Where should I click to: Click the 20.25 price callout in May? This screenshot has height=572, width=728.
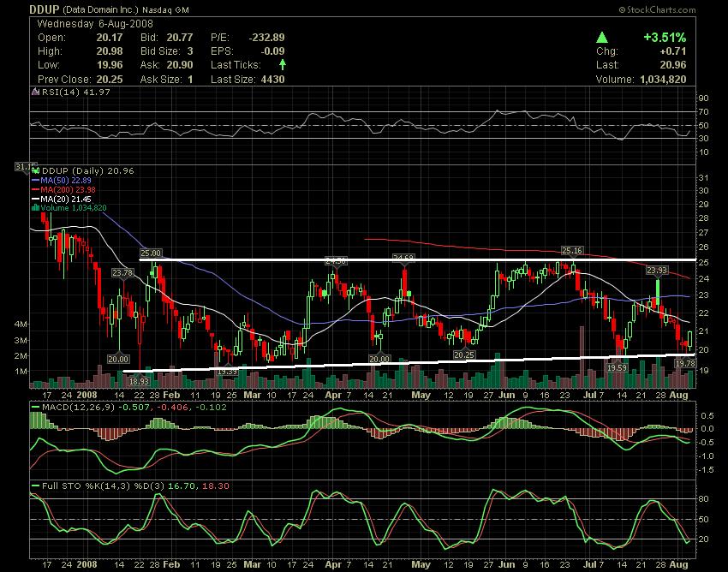point(464,355)
